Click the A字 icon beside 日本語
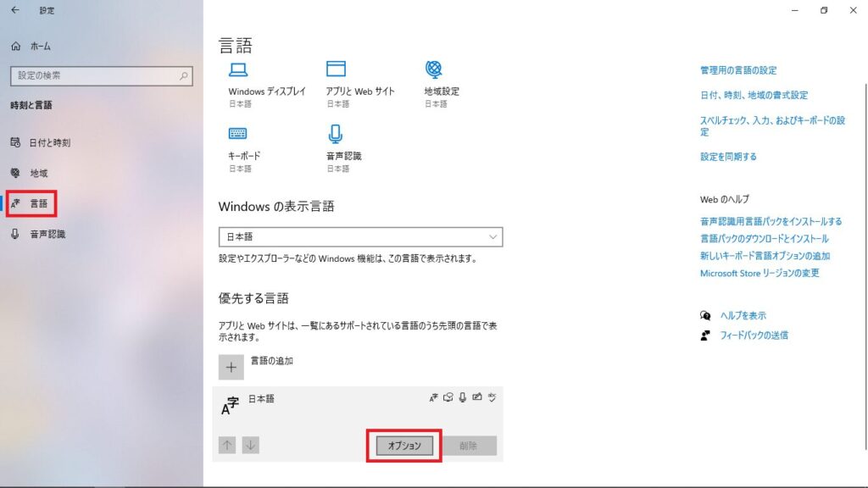This screenshot has width=868, height=488. (230, 406)
